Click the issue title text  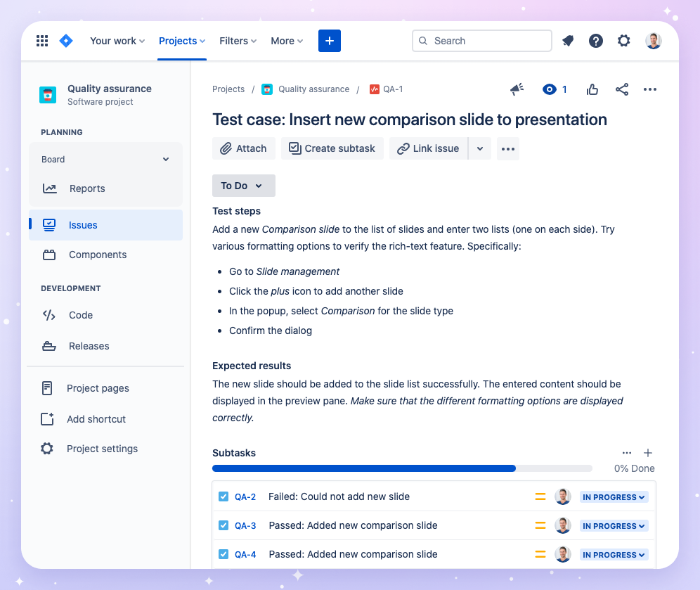point(409,120)
